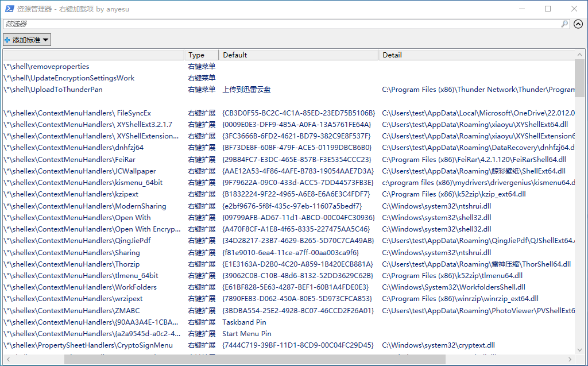Image resolution: width=588 pixels, height=366 pixels.
Task: Click the vertical scrollbar down arrow
Action: [x=580, y=350]
